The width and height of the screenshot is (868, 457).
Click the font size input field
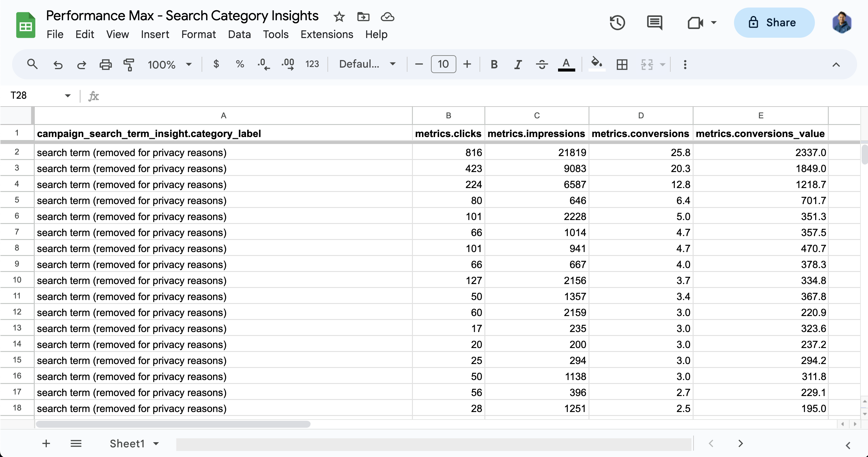[x=443, y=64]
